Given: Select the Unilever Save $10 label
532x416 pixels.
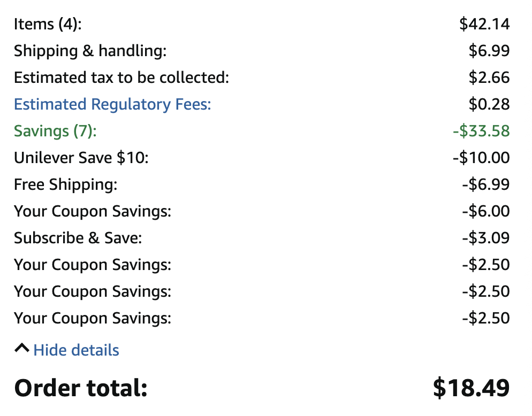Looking at the screenshot, I should pos(81,158).
